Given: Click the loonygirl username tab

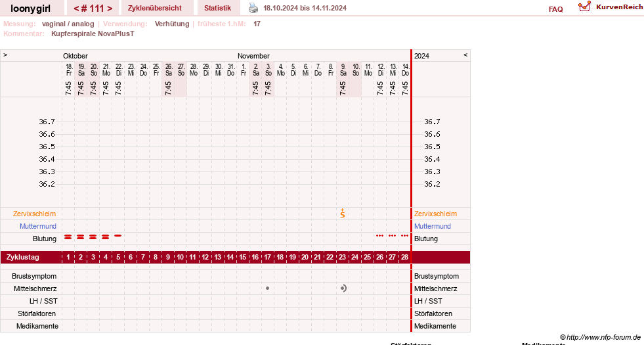Looking at the screenshot, I should [x=30, y=9].
